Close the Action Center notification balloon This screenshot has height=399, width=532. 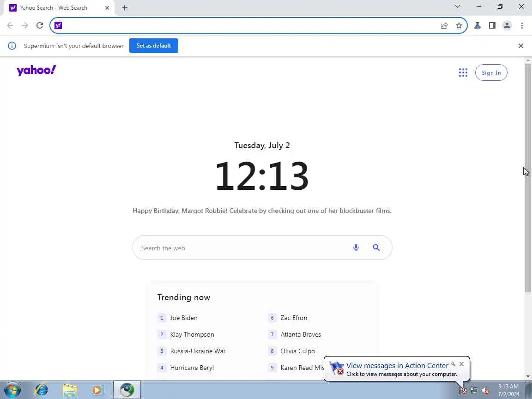(461, 364)
